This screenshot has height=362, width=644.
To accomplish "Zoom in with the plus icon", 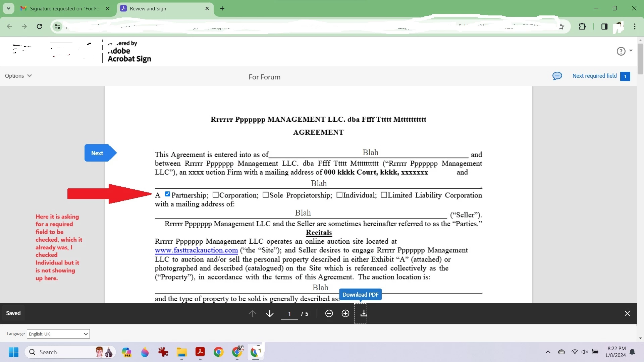I will [345, 313].
